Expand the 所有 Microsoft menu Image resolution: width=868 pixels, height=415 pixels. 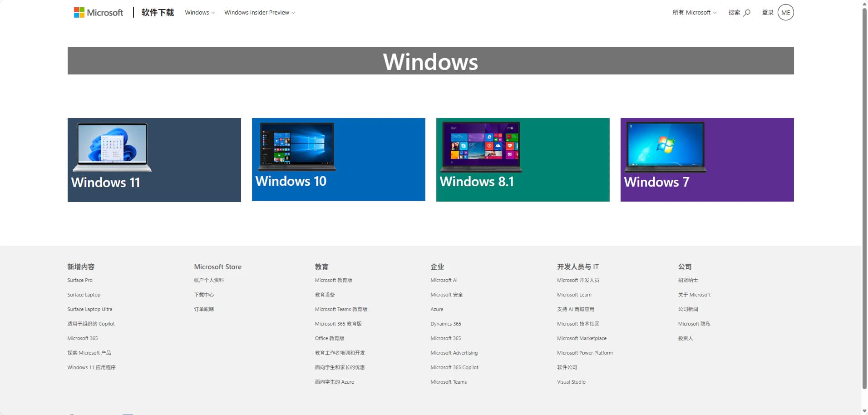(x=695, y=13)
